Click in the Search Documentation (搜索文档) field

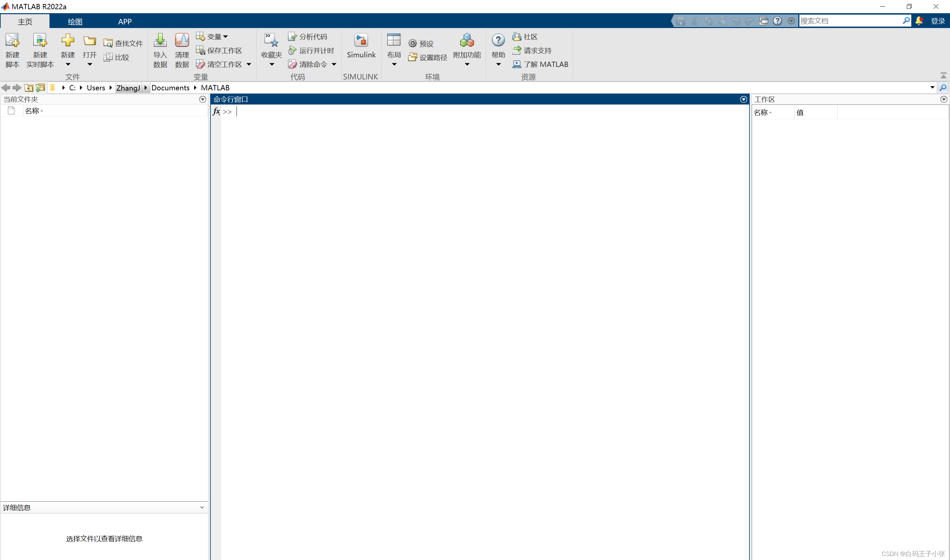850,21
